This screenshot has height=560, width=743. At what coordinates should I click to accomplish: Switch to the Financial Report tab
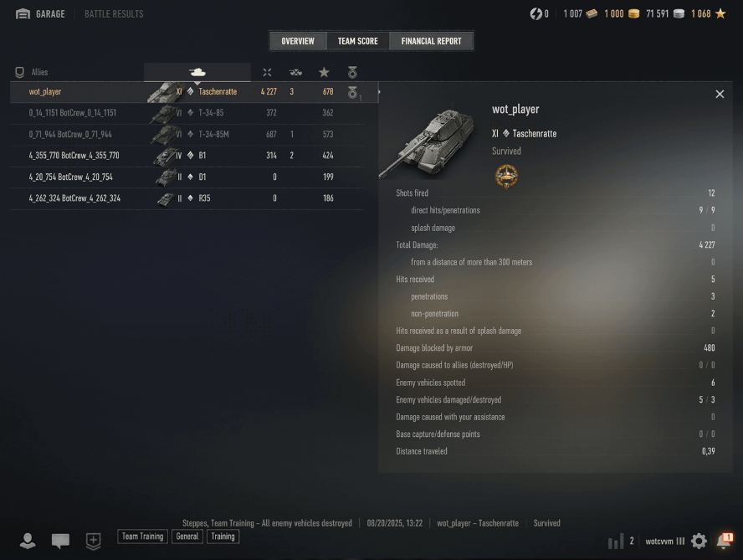click(431, 41)
